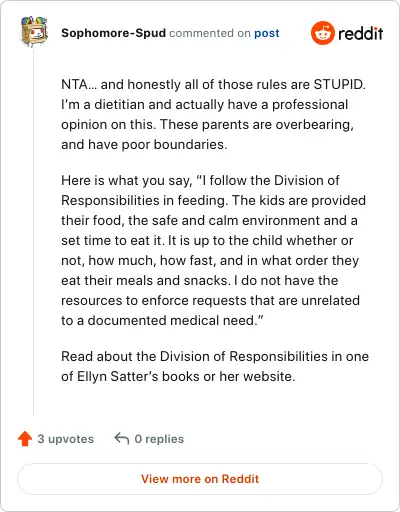Click the paragraph starting "NTA… and honestly"
The width and height of the screenshot is (400, 512).
[213, 114]
